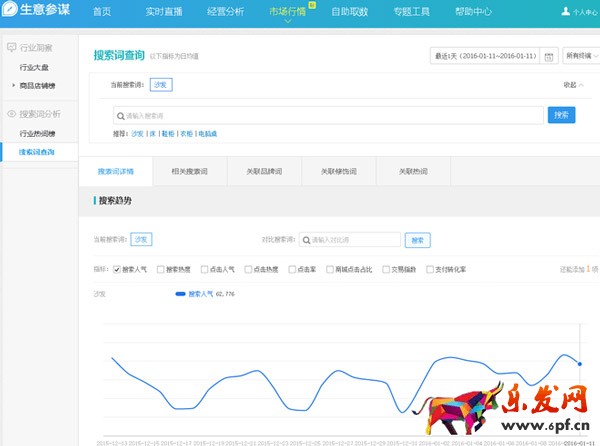Click the magnifier icon in the 对比搜索词 field
This screenshot has height=446, width=600.
coord(306,240)
